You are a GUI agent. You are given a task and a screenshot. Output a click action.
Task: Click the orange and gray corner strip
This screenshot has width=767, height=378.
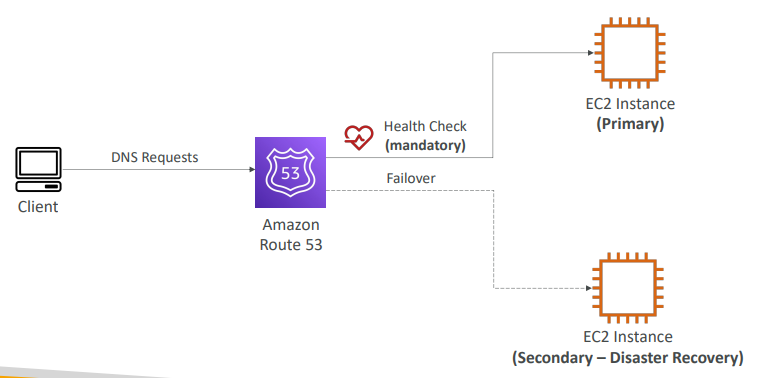83,372
